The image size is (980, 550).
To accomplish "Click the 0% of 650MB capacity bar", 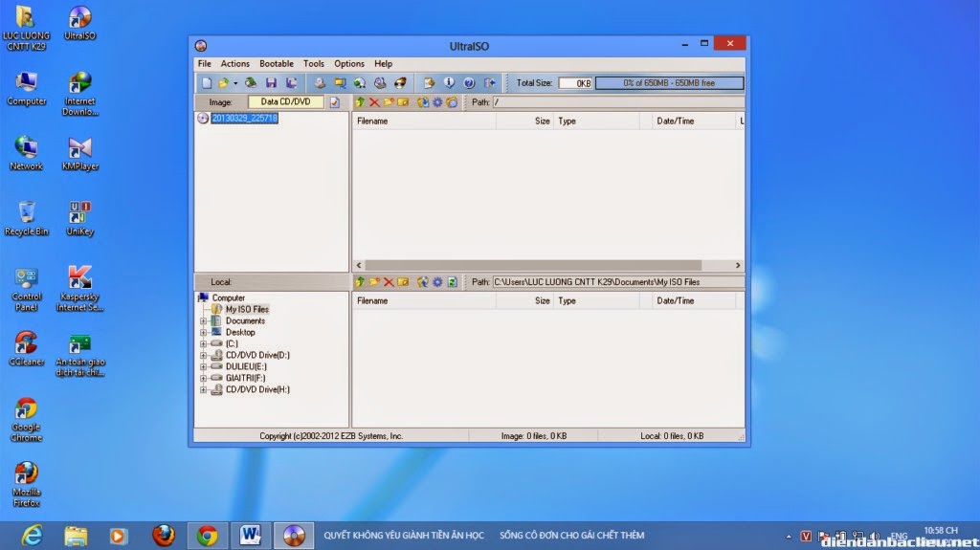I will 669,82.
